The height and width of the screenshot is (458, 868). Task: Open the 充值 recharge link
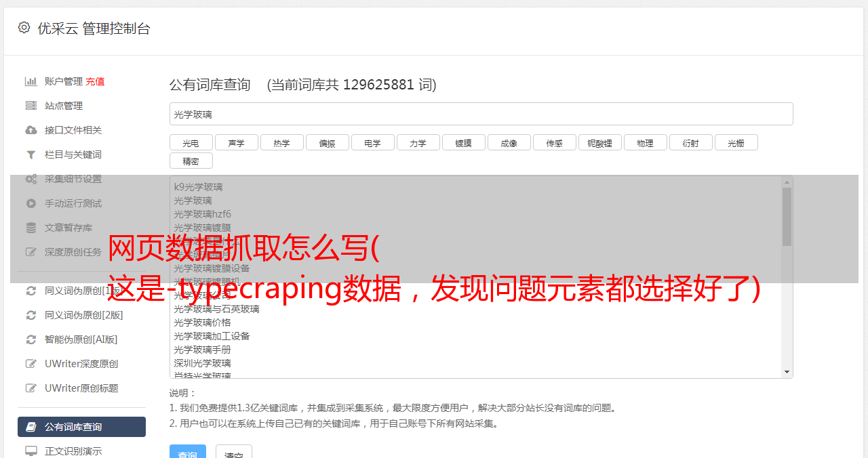95,81
